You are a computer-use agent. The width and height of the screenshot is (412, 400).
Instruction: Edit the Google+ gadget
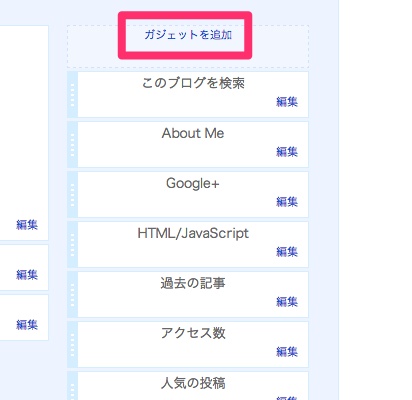[287, 202]
